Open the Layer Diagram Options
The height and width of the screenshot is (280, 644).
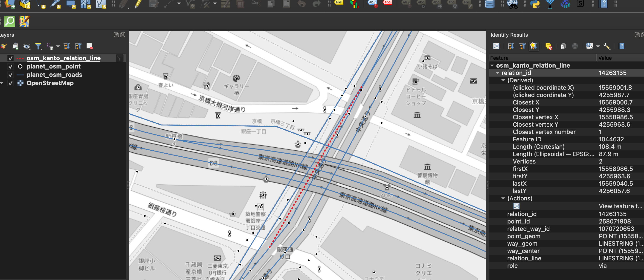355,4
